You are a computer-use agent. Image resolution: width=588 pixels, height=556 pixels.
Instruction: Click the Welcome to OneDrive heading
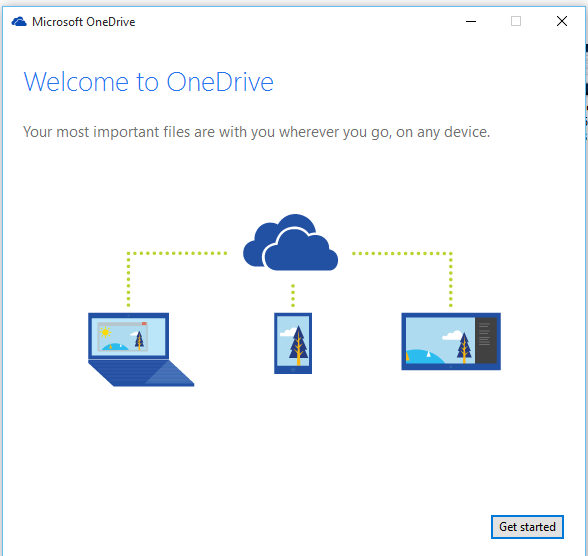pyautogui.click(x=148, y=82)
